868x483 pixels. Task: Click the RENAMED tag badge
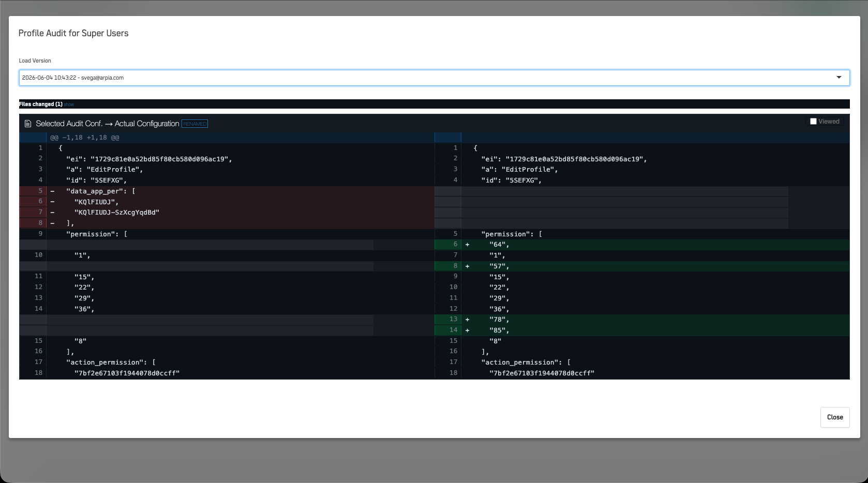[194, 124]
